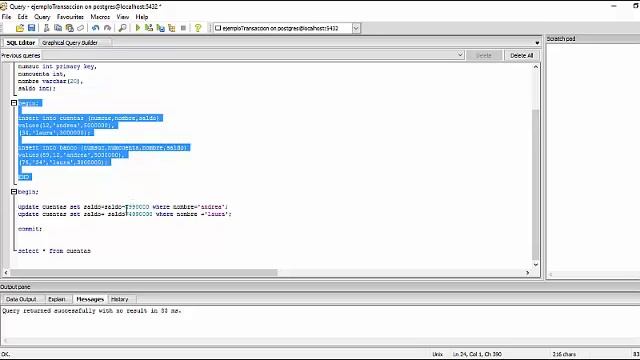Minimize the Query window
The width and height of the screenshot is (640, 360).
(613, 6)
